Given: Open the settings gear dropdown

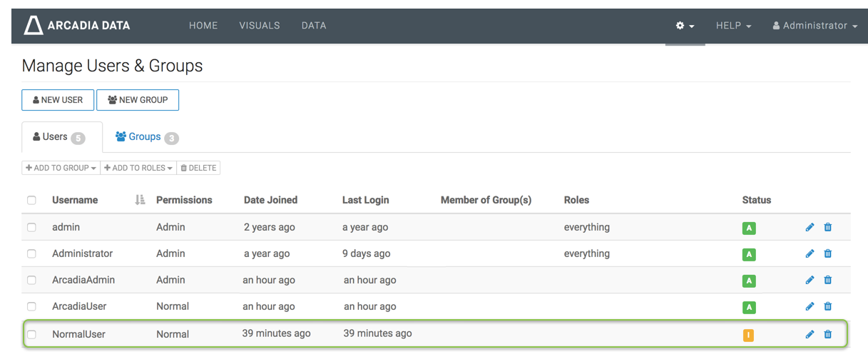Looking at the screenshot, I should click(685, 26).
